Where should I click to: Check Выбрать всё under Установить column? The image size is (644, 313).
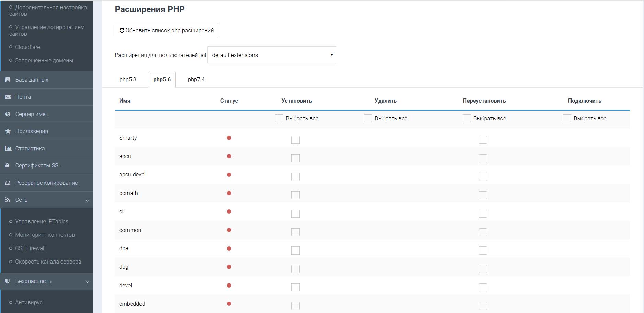point(279,118)
